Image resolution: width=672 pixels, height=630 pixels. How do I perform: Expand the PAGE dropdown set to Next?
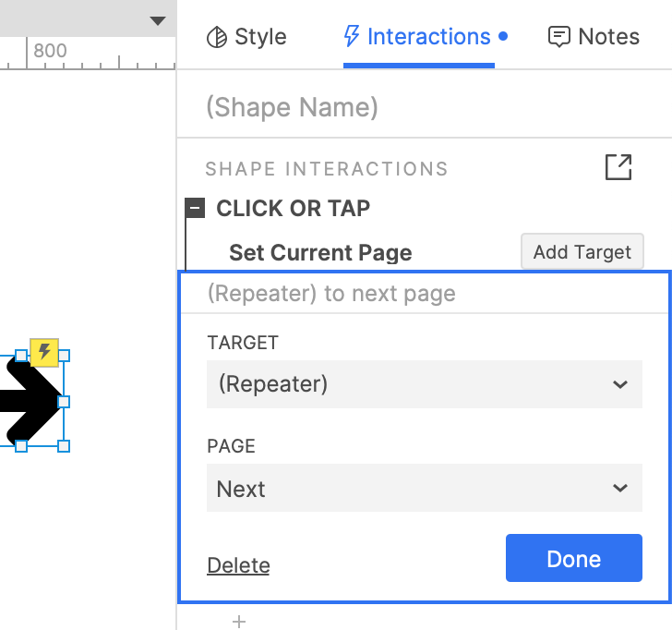click(424, 488)
